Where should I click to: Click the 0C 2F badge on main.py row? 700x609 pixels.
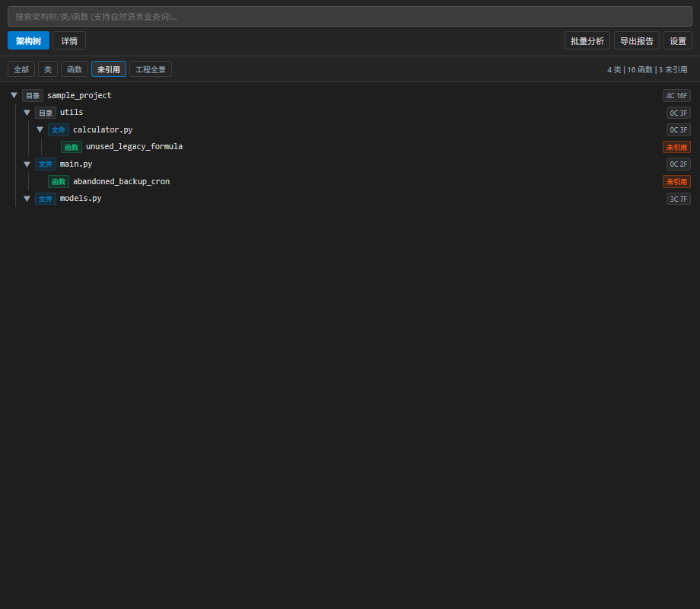point(678,164)
